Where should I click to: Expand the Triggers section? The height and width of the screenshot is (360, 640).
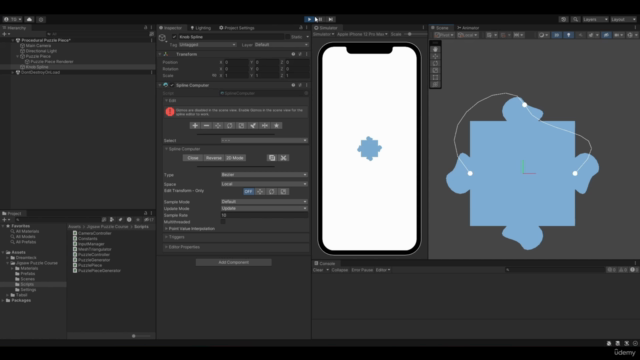coord(176,237)
